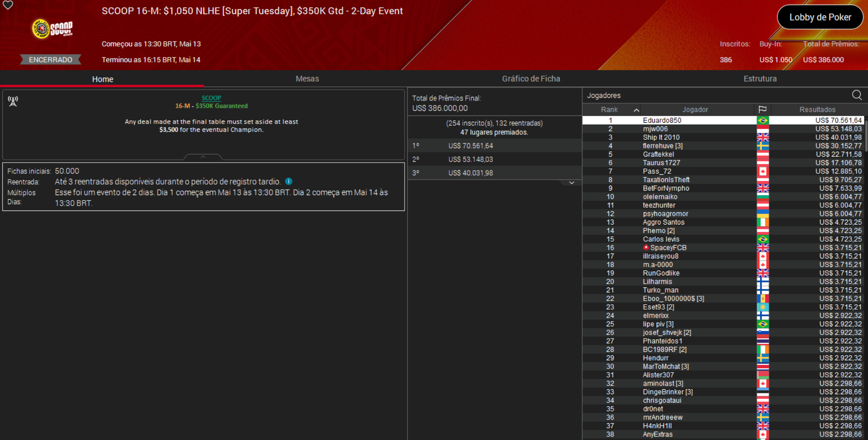Select MarToMchat [3] player row
The width and height of the screenshot is (868, 440).
[x=723, y=367]
